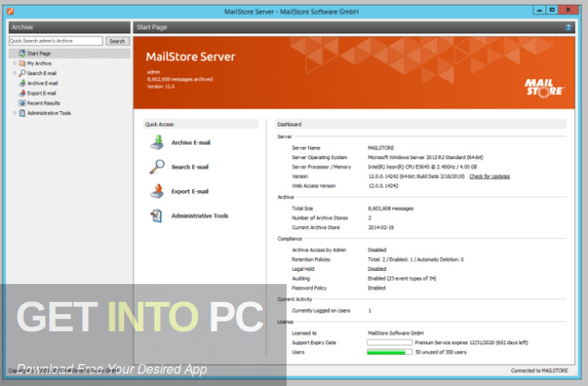The height and width of the screenshot is (386, 588).
Task: Click the 'Connected to MAILSTORE' status text
Action: 539,370
